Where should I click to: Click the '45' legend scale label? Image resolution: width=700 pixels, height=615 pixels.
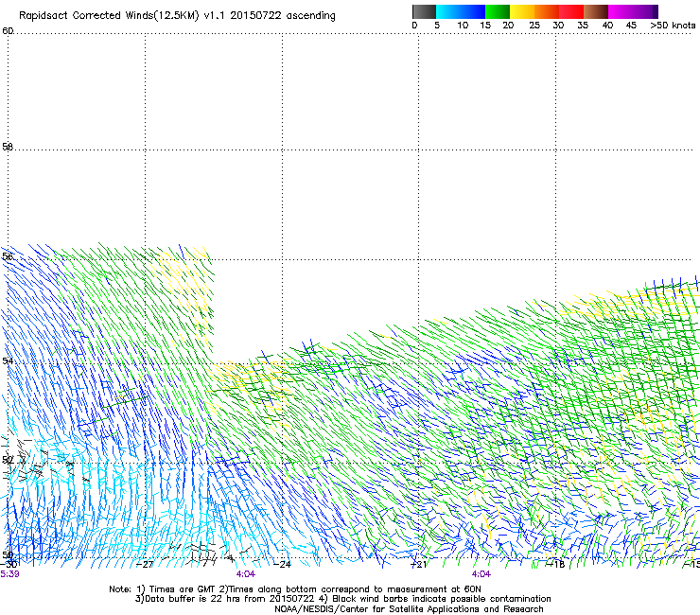631,26
